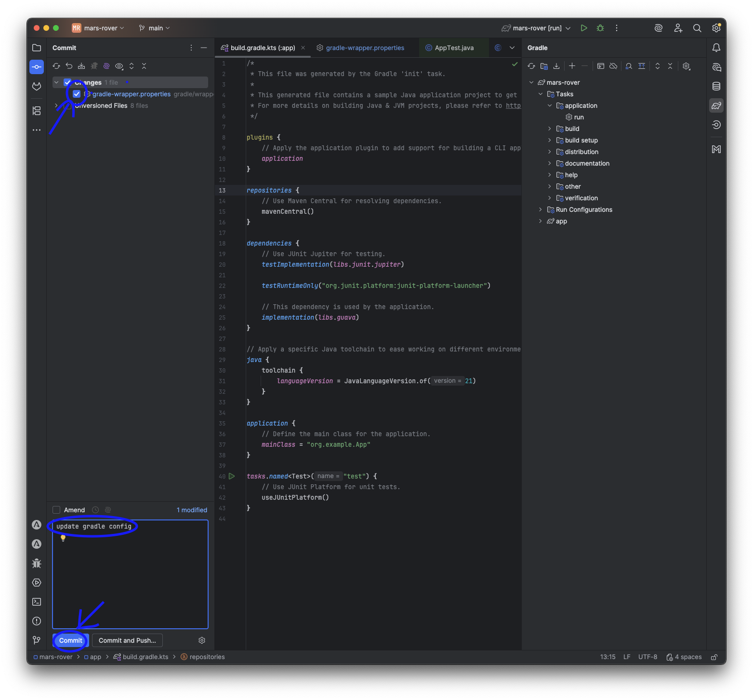This screenshot has width=753, height=700.
Task: Open the Maven tool window
Action: [716, 149]
